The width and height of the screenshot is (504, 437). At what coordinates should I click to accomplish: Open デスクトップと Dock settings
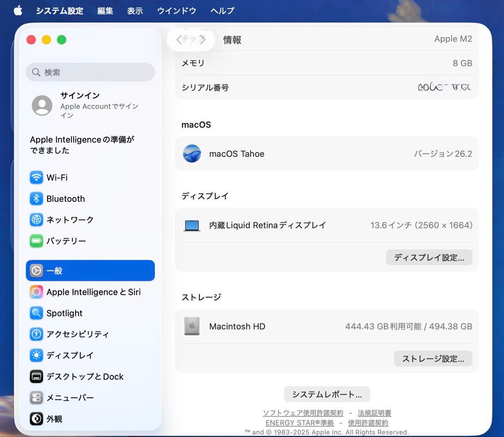click(36, 376)
